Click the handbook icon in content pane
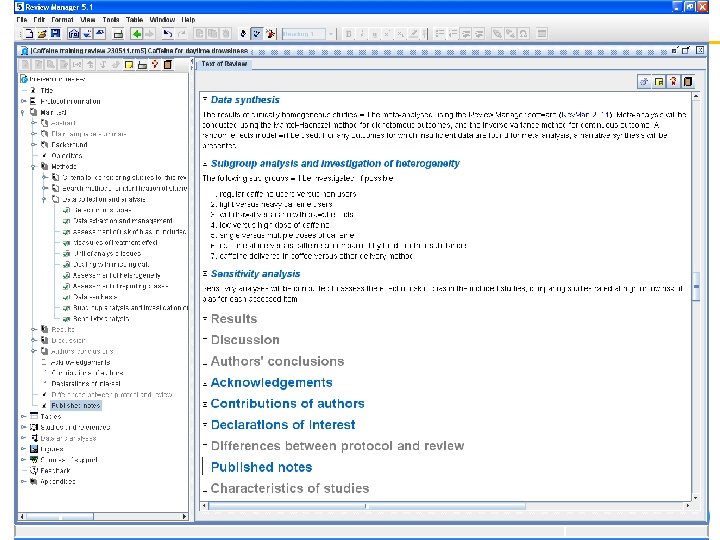The width and height of the screenshot is (720, 540). tap(687, 82)
